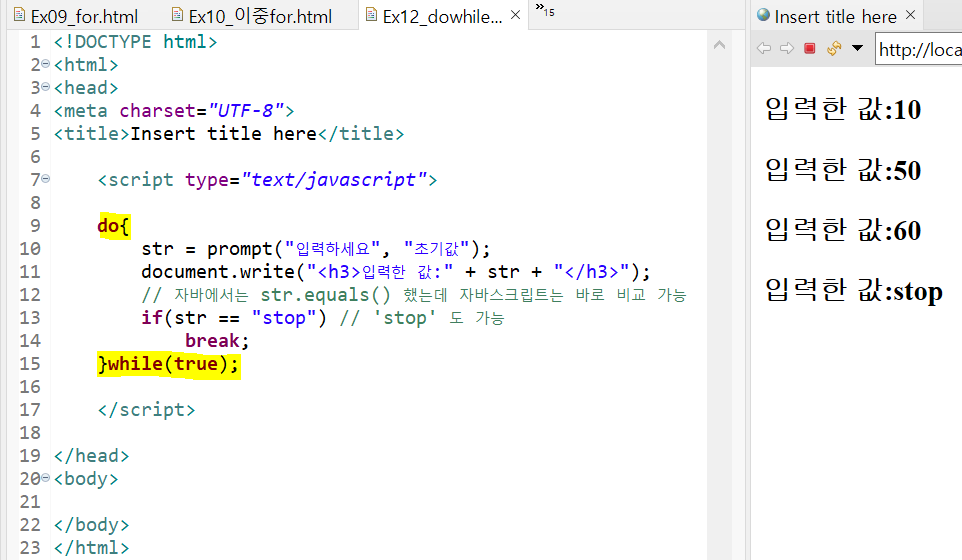Click the browser Refresh icon
The image size is (962, 560).
(834, 48)
